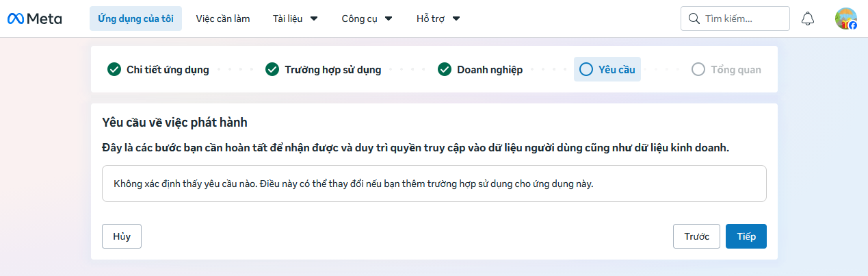Click the Doanh nghiệp checkmark icon
The height and width of the screenshot is (276, 868).
[x=445, y=69]
